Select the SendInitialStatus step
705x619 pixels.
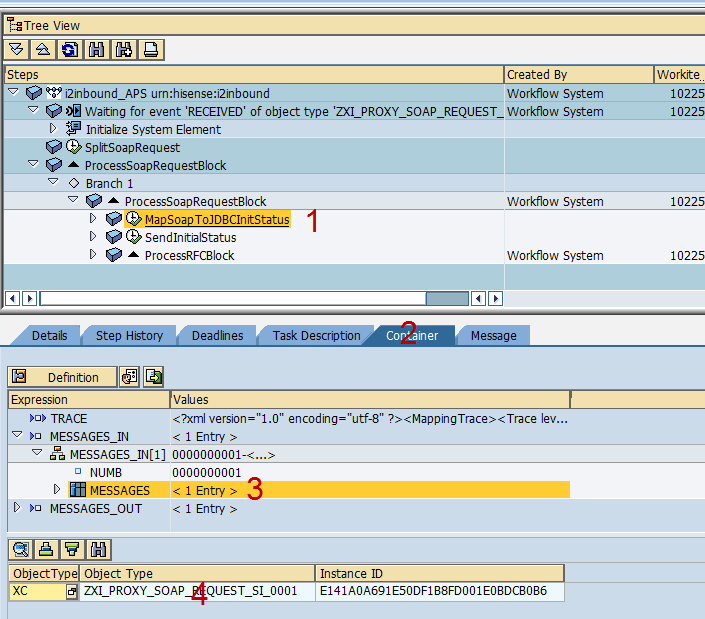click(190, 237)
